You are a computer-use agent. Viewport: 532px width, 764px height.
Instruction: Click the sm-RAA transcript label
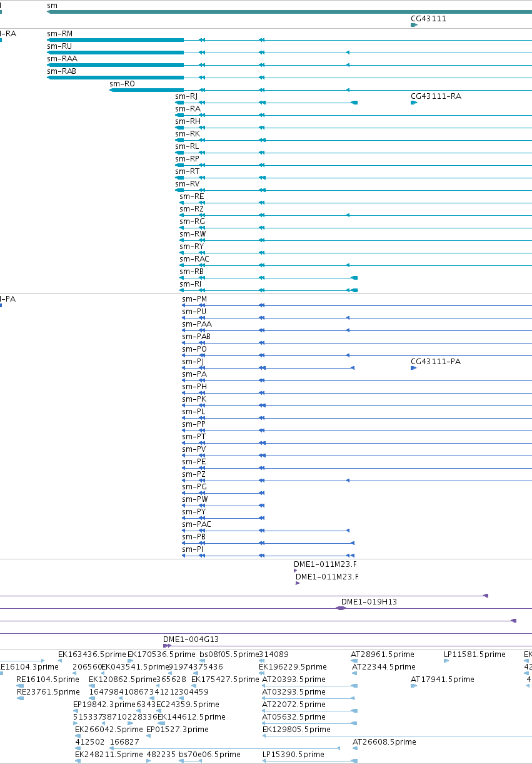click(x=62, y=59)
